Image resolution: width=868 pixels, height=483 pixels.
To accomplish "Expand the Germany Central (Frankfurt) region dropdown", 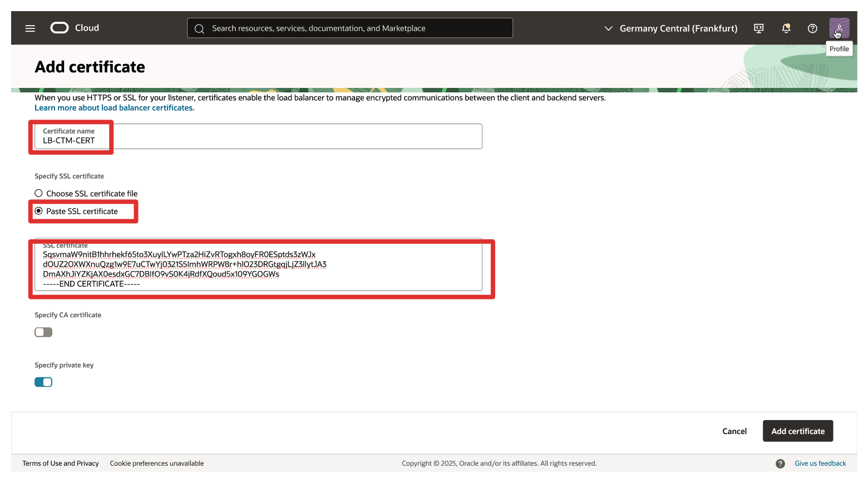I will pyautogui.click(x=670, y=28).
